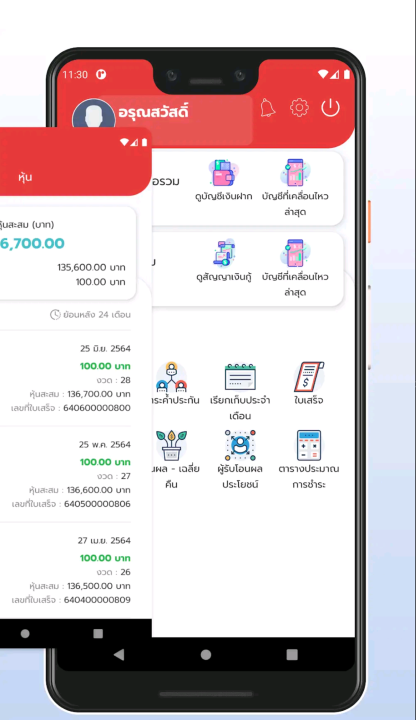416x720 pixels.
Task: Tap the Android home circle button
Action: tap(206, 655)
